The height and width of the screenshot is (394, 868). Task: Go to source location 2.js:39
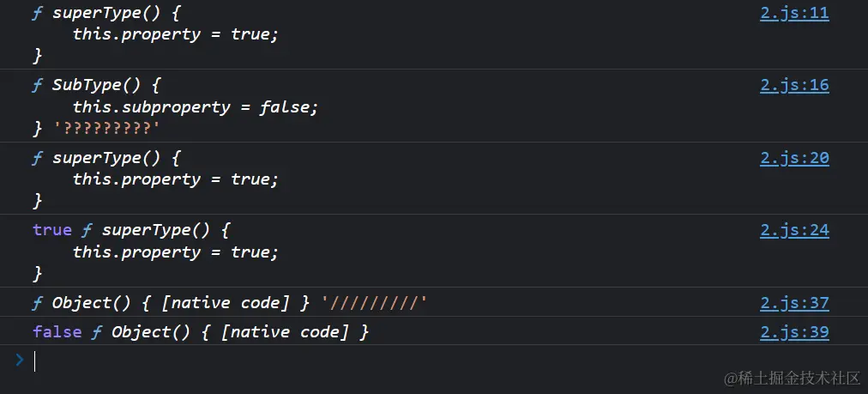[x=794, y=332]
